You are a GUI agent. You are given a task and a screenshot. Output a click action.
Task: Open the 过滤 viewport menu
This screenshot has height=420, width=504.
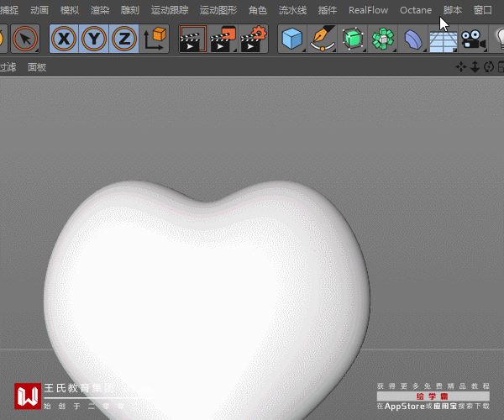coord(8,67)
